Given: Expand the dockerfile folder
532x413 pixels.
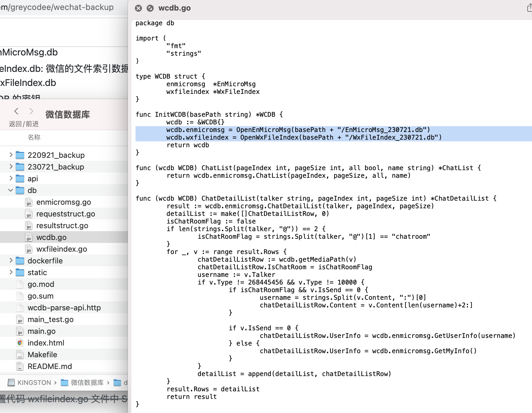Looking at the screenshot, I should pyautogui.click(x=11, y=260).
